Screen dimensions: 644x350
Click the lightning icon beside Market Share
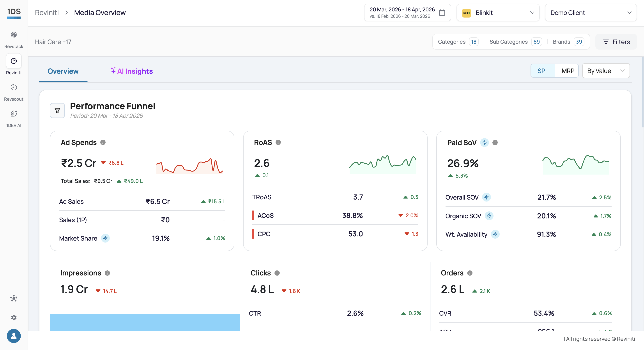click(105, 238)
